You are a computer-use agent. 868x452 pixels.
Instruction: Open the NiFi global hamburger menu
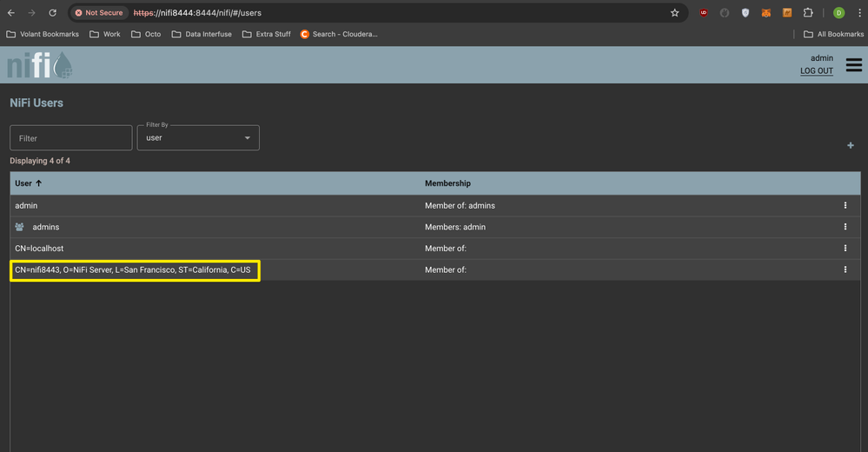point(853,65)
